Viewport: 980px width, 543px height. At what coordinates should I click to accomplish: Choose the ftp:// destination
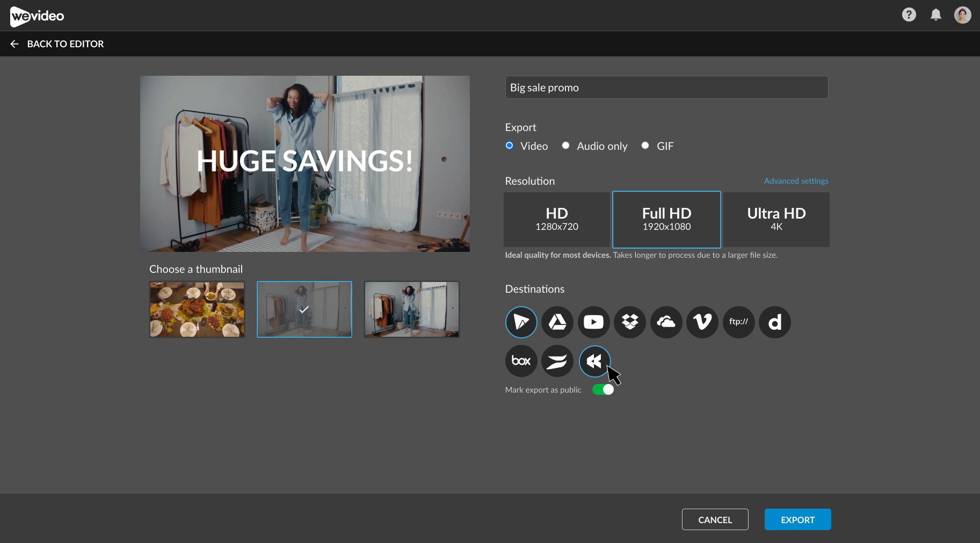[738, 322]
